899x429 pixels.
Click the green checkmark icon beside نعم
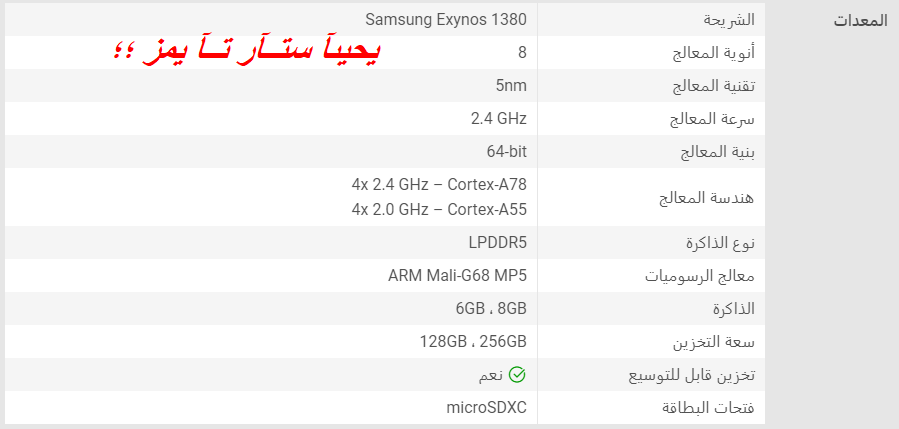517,375
